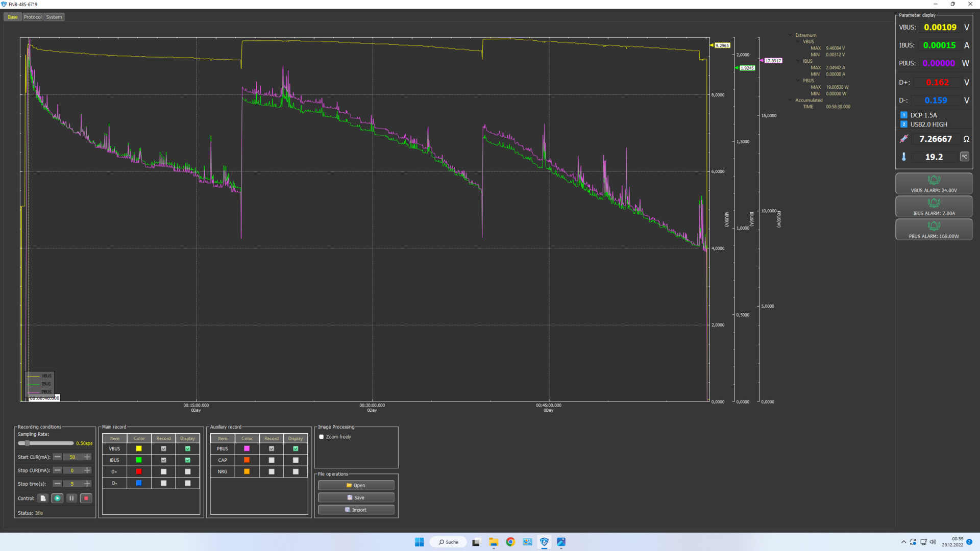Screen dimensions: 980x551
Task: Collapse the IBUS extremum subtree
Action: click(798, 61)
